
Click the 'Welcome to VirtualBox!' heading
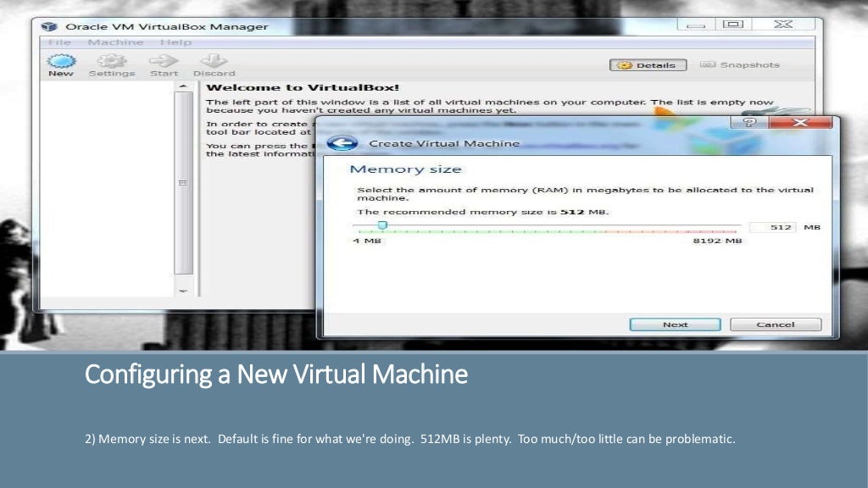pos(303,87)
